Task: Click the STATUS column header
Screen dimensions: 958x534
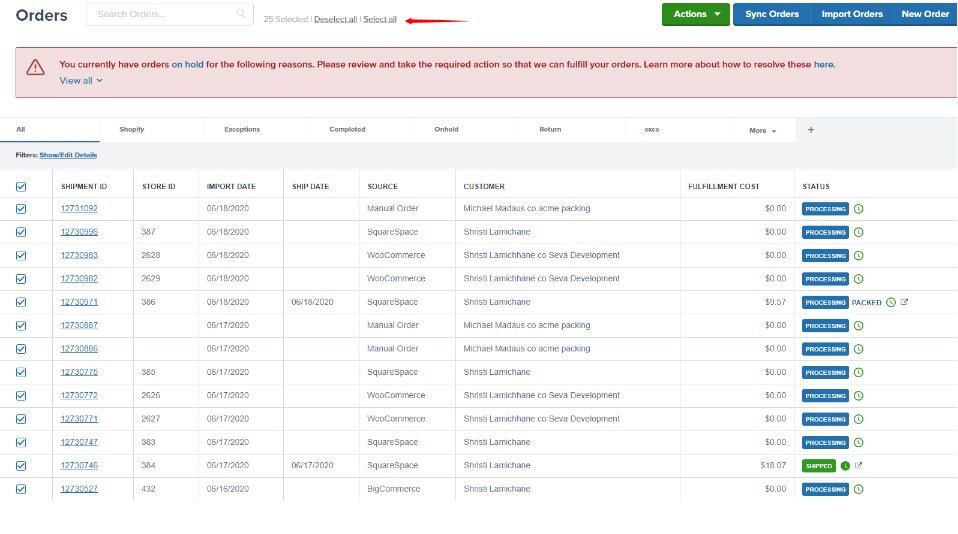Action: pos(816,186)
